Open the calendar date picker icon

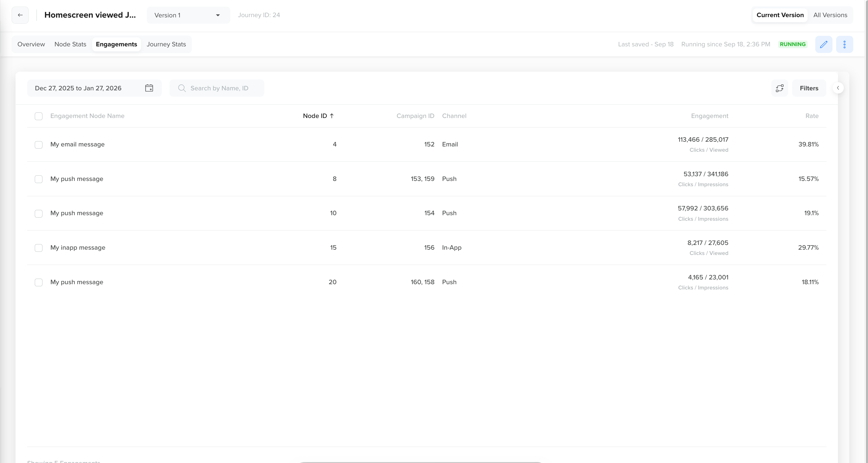[149, 88]
